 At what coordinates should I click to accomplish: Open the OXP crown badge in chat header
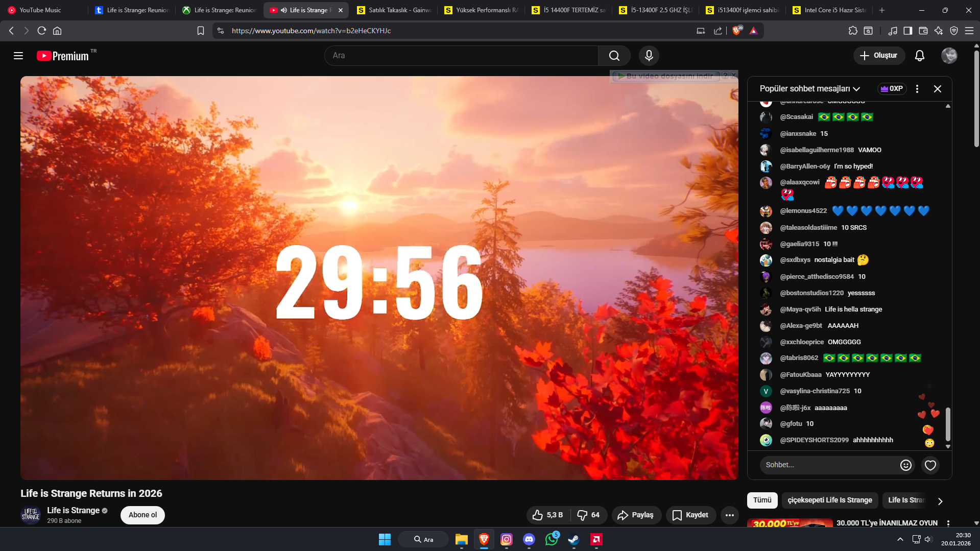coord(892,89)
